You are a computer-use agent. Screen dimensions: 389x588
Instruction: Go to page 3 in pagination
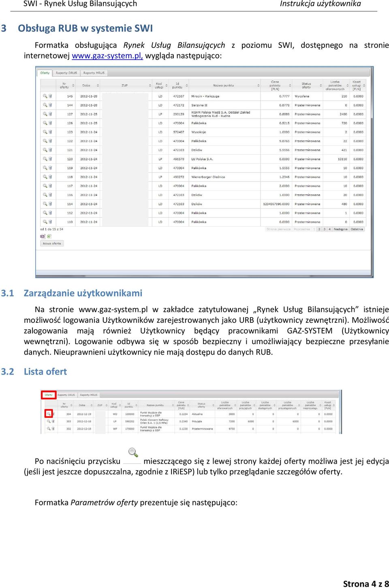pyautogui.click(x=324, y=229)
